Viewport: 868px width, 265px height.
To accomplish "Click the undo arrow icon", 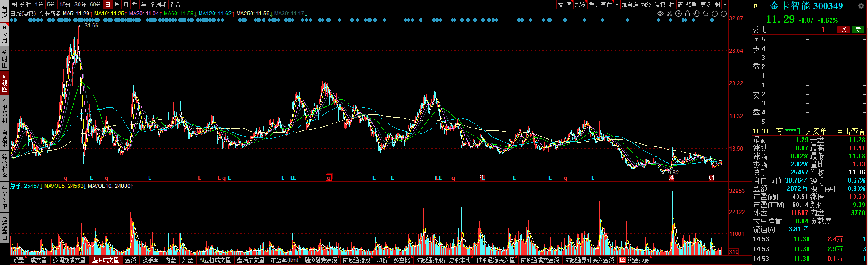I will tap(706, 14).
